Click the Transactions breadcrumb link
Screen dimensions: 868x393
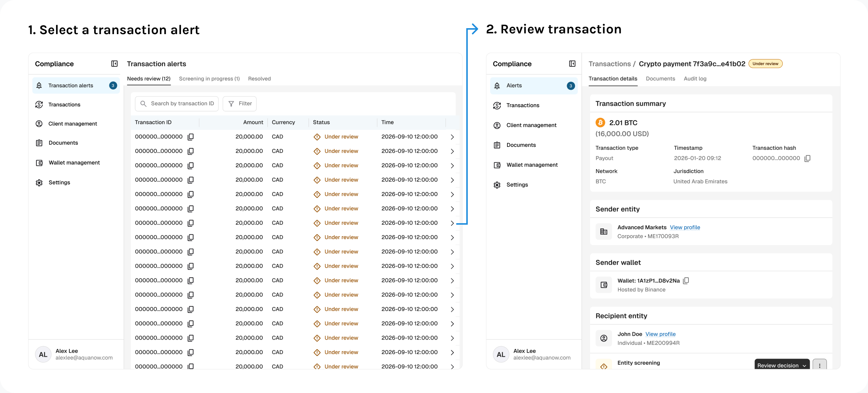tap(609, 64)
